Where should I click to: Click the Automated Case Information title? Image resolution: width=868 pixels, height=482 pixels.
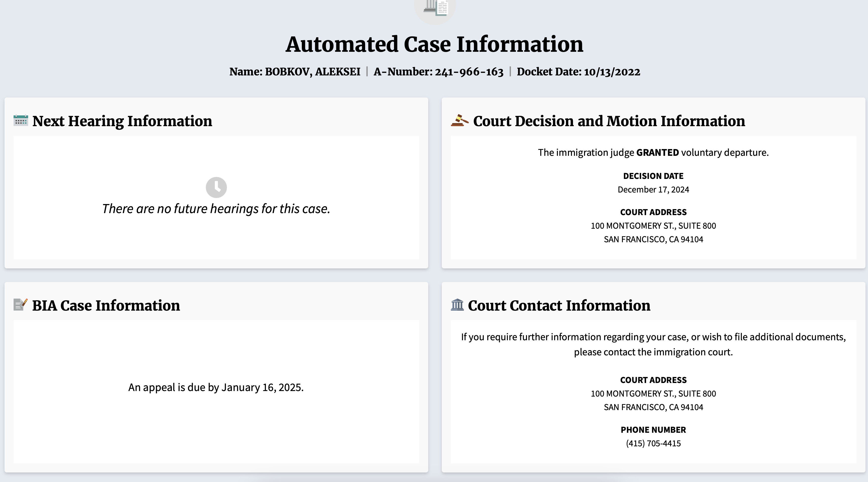(434, 44)
